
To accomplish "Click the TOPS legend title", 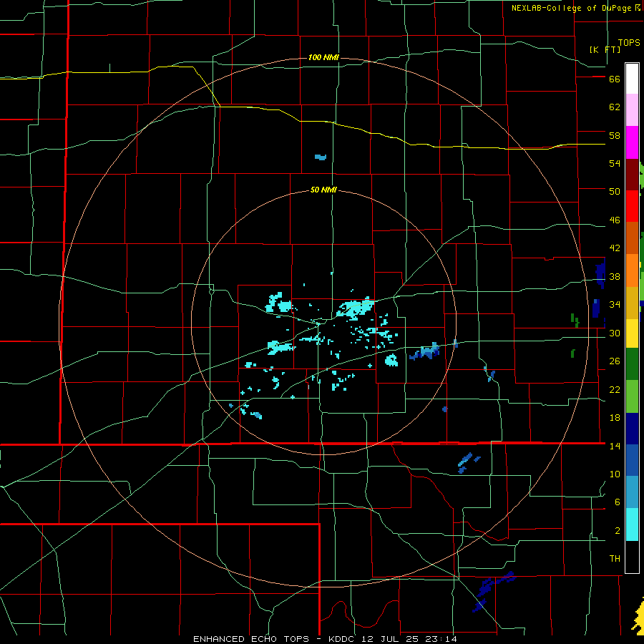I will (x=629, y=43).
